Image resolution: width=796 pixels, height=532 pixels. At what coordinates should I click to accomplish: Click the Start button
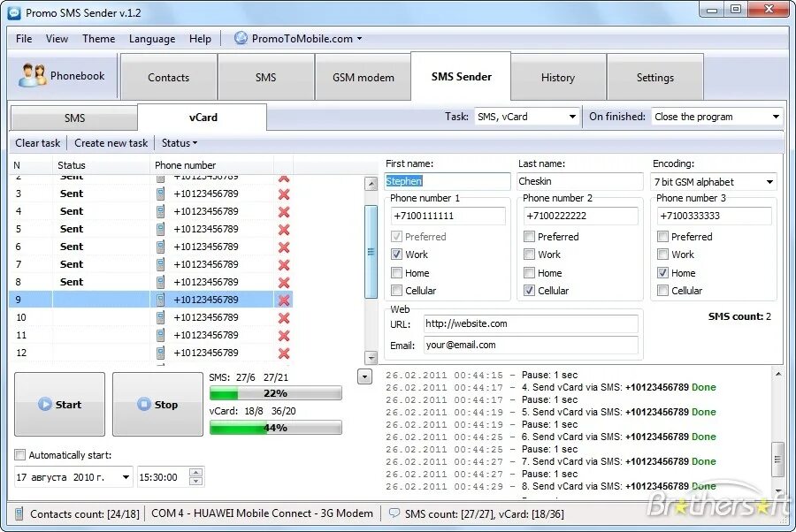[x=59, y=404]
